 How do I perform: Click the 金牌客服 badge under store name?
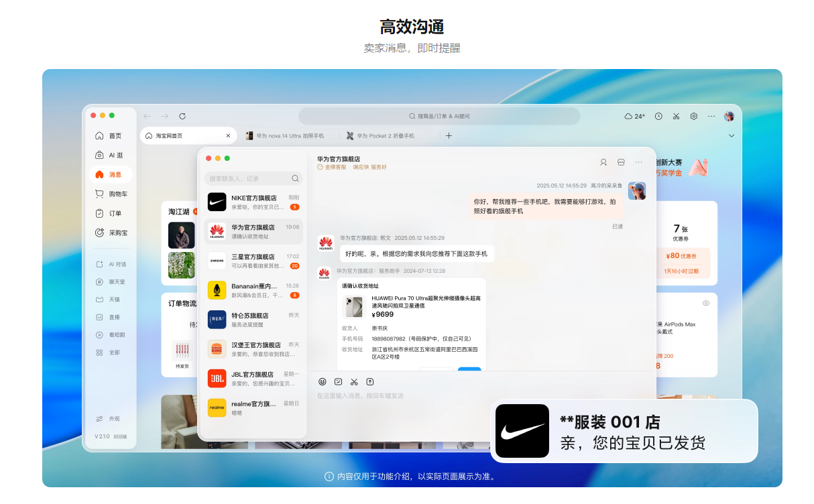click(x=332, y=167)
